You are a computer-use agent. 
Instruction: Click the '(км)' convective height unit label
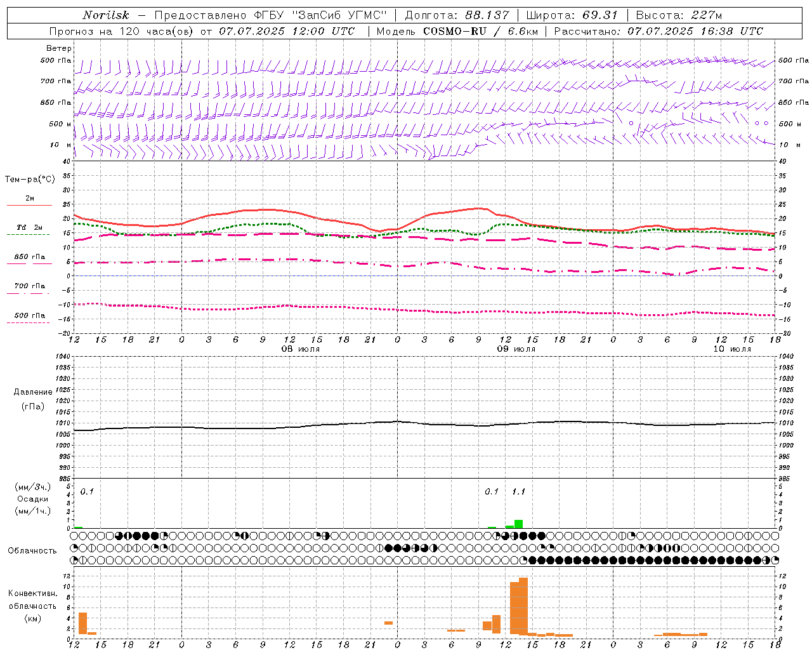(x=33, y=619)
